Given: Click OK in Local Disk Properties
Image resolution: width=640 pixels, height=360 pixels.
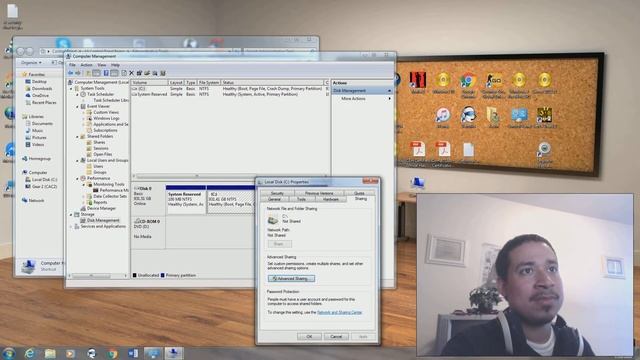Looking at the screenshot, I should coord(309,337).
